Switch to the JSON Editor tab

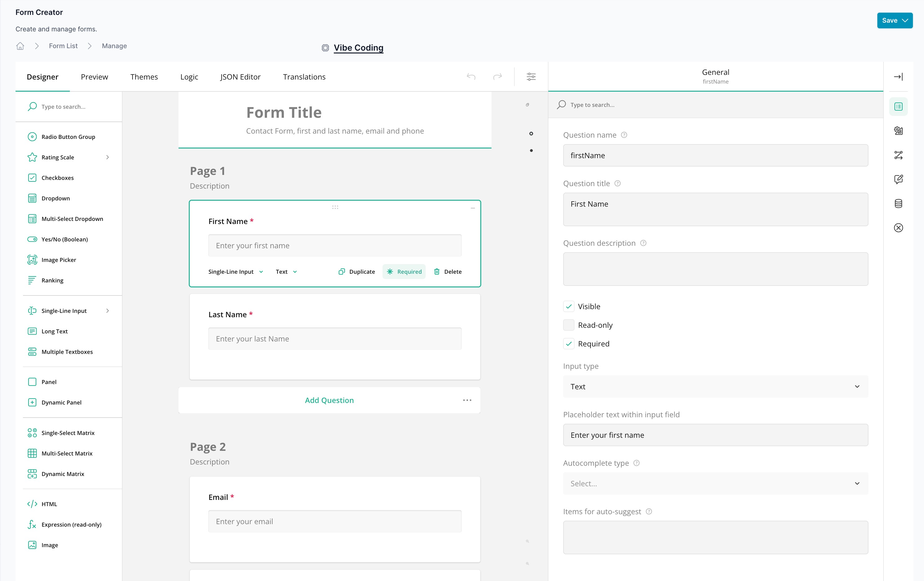coord(240,77)
